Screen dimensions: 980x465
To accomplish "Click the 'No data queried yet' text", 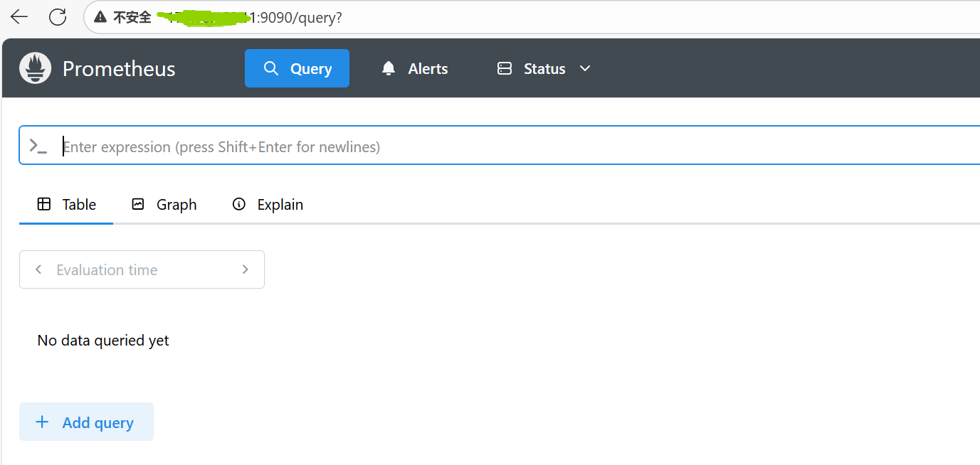I will (103, 341).
